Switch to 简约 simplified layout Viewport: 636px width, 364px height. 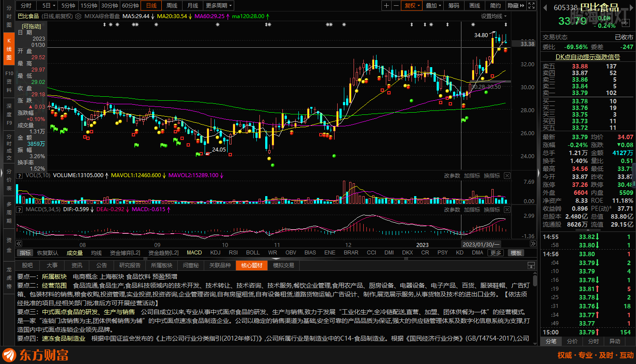click(x=495, y=6)
